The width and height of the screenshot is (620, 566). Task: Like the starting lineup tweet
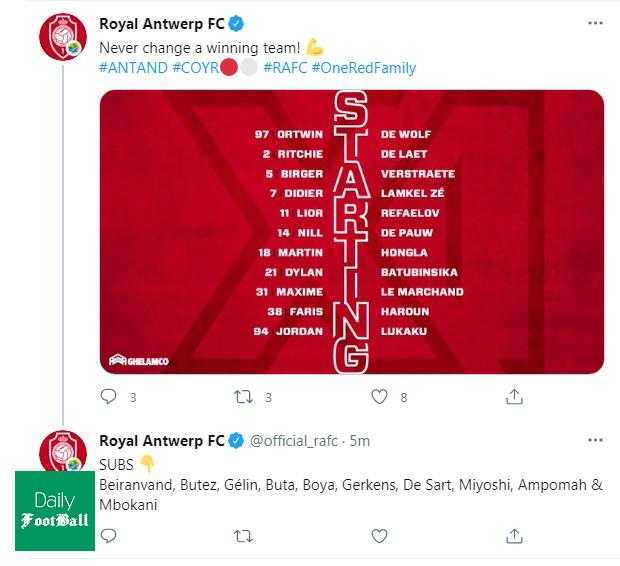click(379, 397)
